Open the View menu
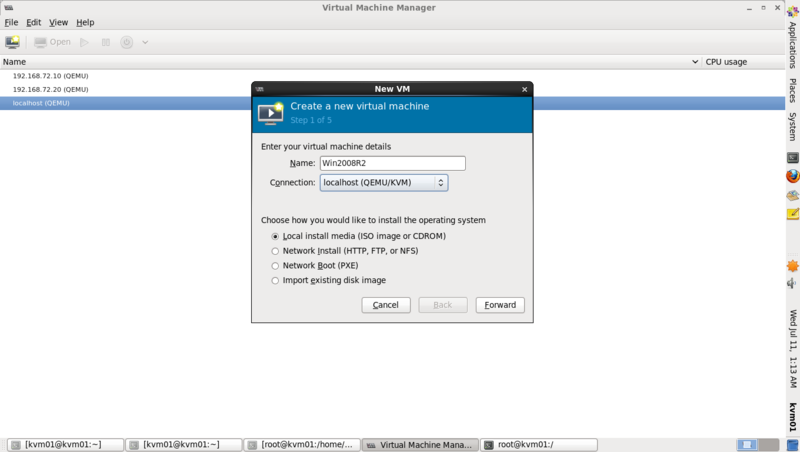 point(58,22)
